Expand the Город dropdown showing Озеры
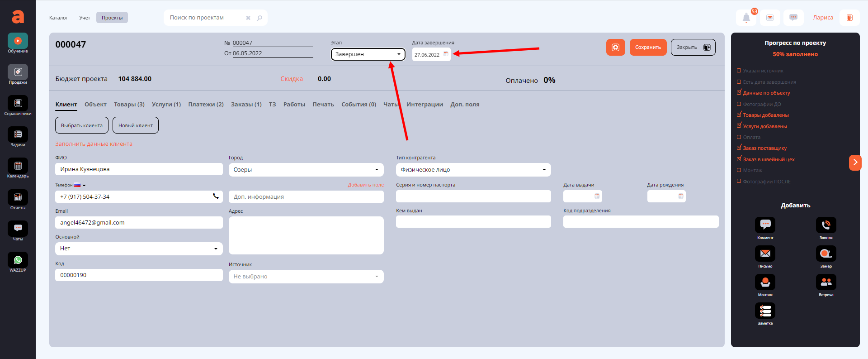 pos(306,170)
